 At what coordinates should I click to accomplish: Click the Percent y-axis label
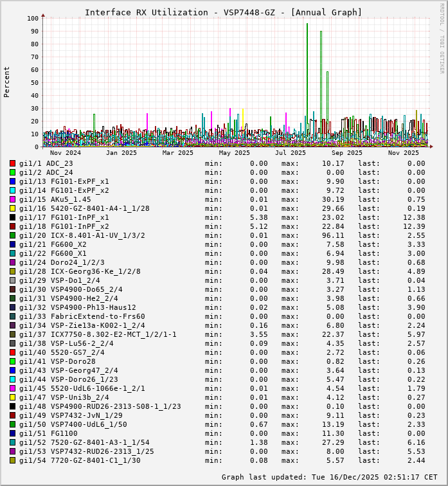pos(7,82)
